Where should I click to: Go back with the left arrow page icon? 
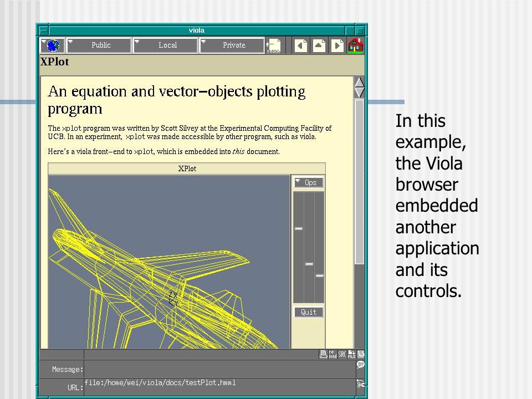(300, 45)
